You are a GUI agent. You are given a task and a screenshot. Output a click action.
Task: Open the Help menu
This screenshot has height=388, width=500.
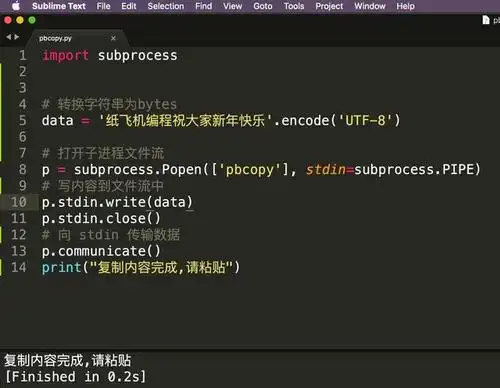(x=405, y=6)
